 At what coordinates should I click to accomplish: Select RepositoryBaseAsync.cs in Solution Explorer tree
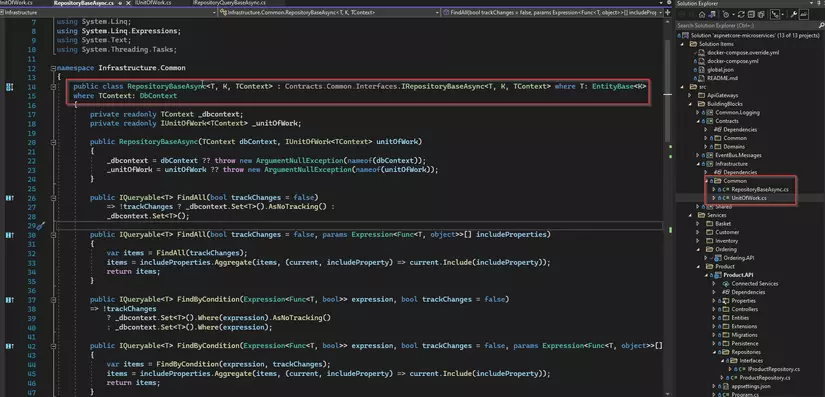[x=760, y=189]
